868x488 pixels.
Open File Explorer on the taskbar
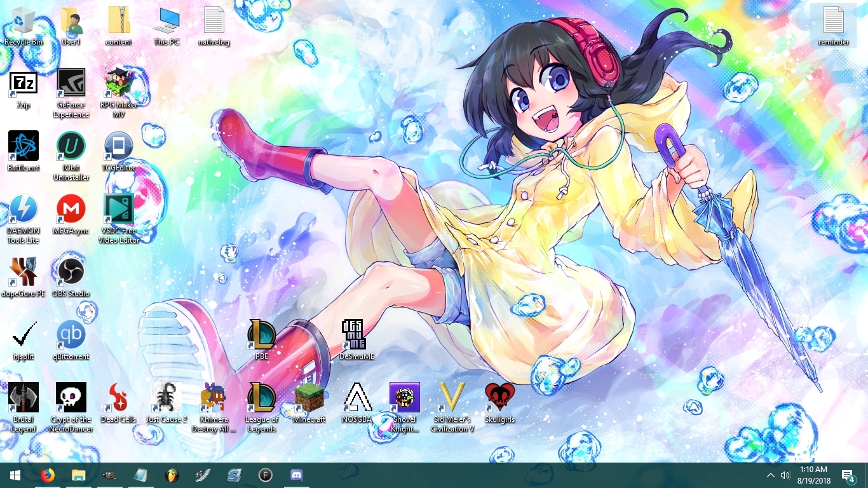click(78, 475)
